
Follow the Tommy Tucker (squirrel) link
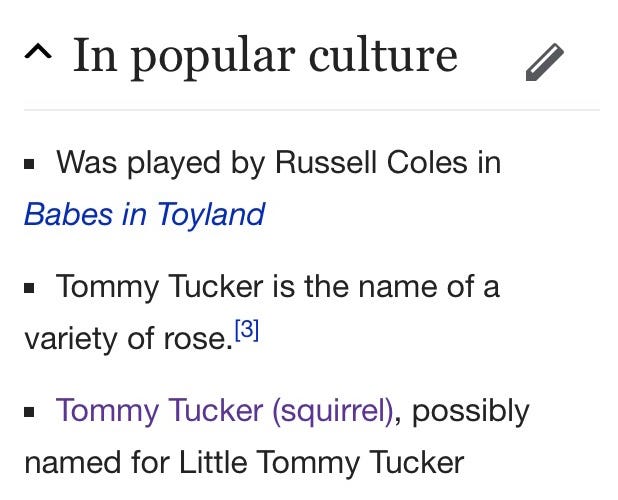pos(225,411)
